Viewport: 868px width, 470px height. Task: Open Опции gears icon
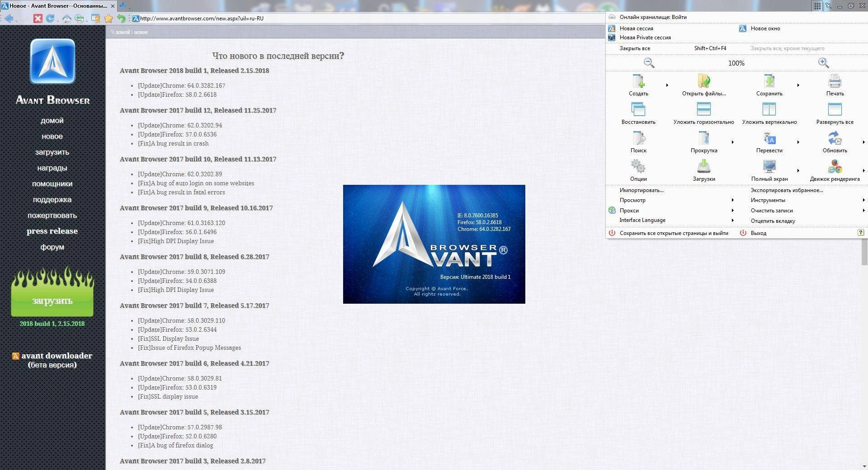638,166
